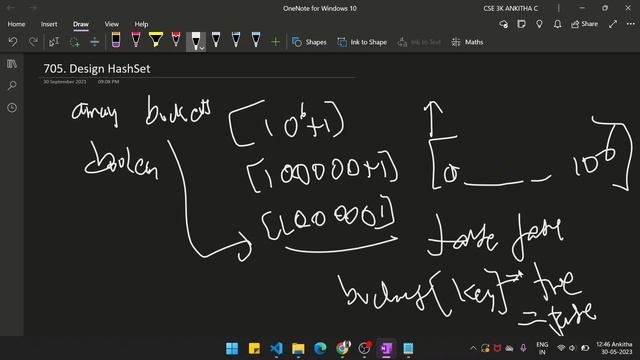Add a new pen with plus icon
The image size is (640, 360).
[276, 42]
